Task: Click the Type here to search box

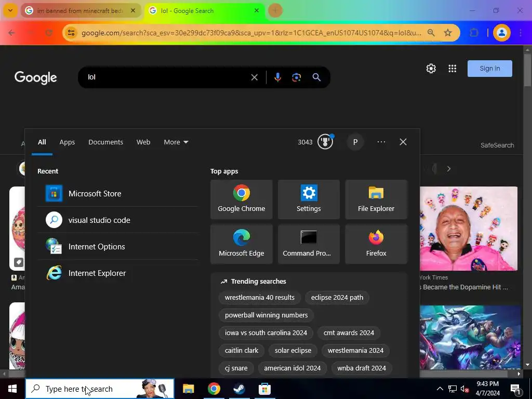Action: click(x=100, y=389)
